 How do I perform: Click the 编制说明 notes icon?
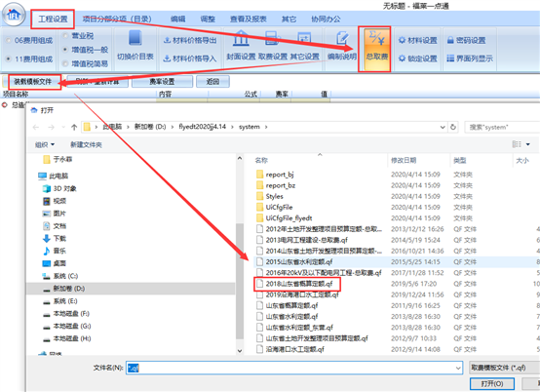pos(342,38)
